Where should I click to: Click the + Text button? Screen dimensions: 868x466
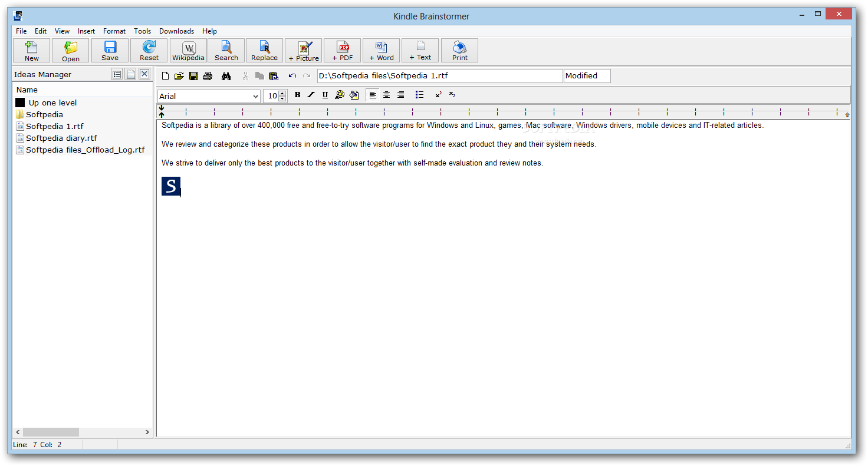coord(420,51)
